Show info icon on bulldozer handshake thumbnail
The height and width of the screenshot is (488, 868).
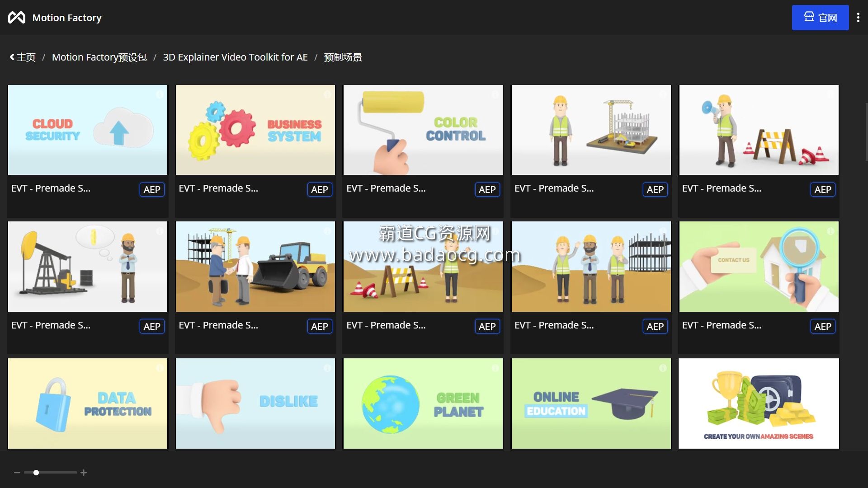point(327,231)
